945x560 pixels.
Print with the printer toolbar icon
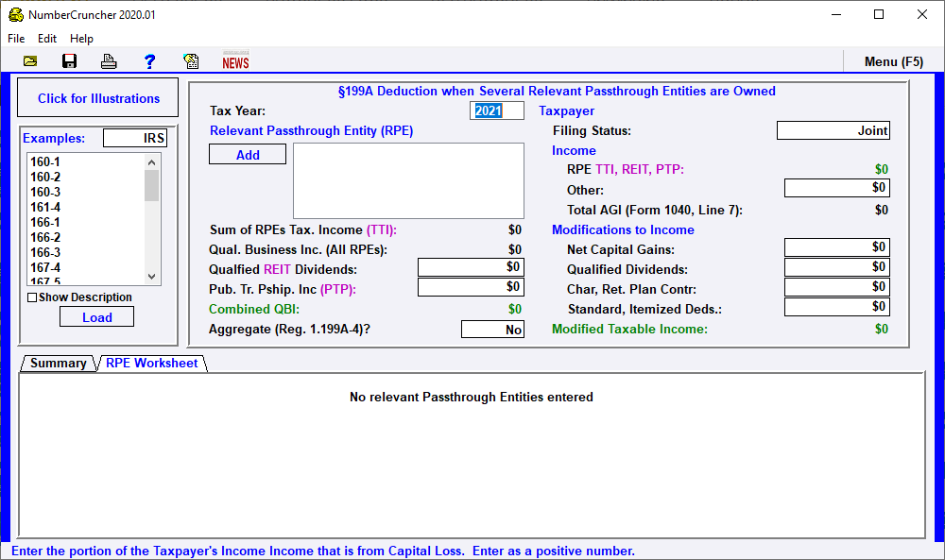[109, 61]
